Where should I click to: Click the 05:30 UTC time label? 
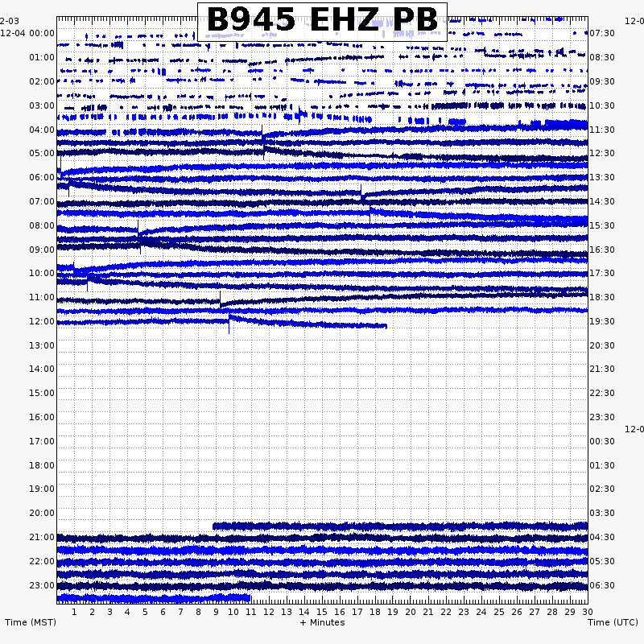(x=602, y=561)
